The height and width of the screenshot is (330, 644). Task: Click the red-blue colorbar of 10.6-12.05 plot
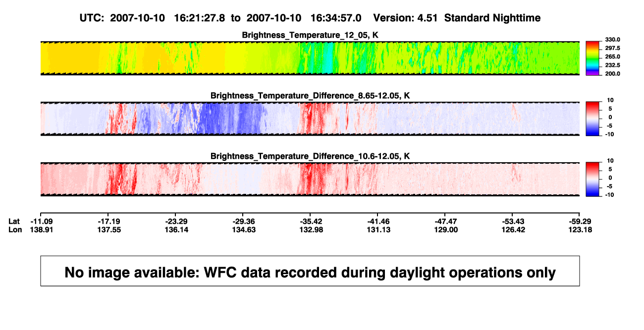click(592, 179)
